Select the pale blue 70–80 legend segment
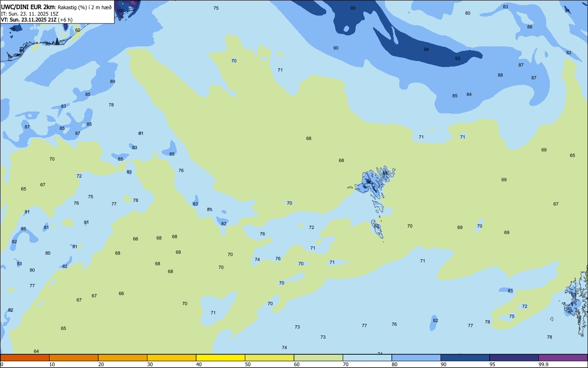The height and width of the screenshot is (368, 588). click(367, 357)
